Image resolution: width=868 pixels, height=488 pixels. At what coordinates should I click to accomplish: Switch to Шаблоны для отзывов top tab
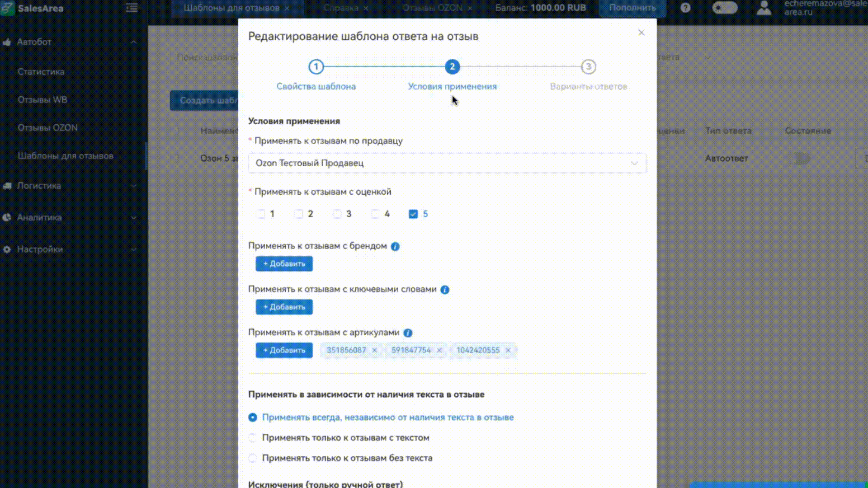click(231, 8)
